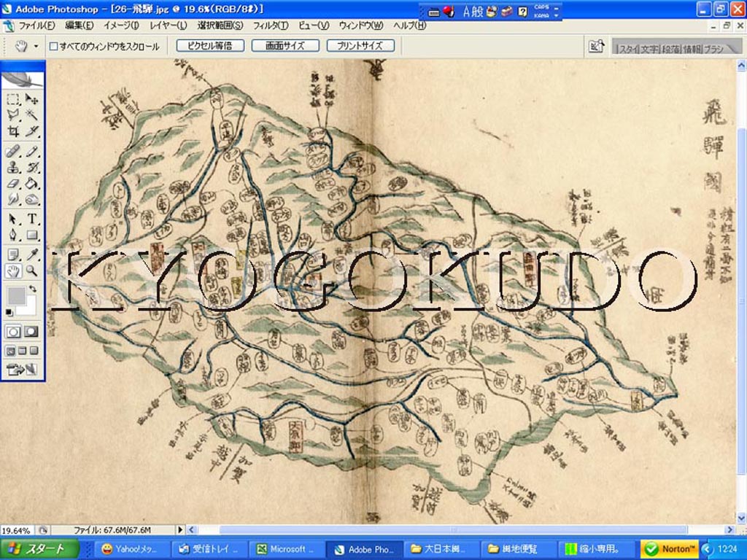Set Standard Screen Mode
This screenshot has height=560, width=747.
point(10,351)
